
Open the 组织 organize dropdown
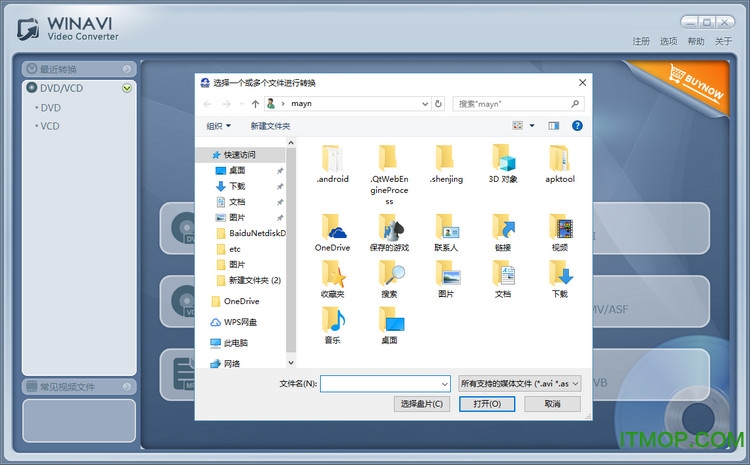[218, 126]
